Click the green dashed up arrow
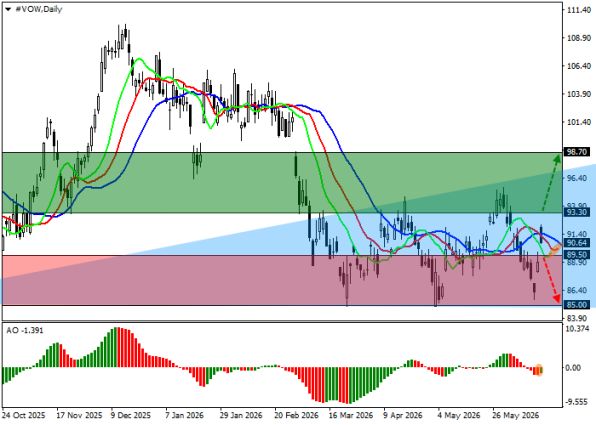Viewport: 596px width, 425px height. click(551, 182)
